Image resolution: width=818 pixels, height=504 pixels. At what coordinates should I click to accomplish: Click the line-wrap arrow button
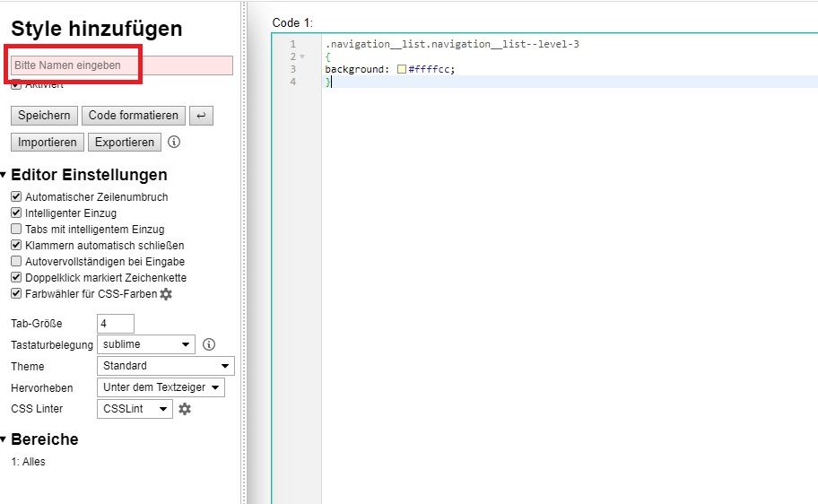(x=202, y=116)
